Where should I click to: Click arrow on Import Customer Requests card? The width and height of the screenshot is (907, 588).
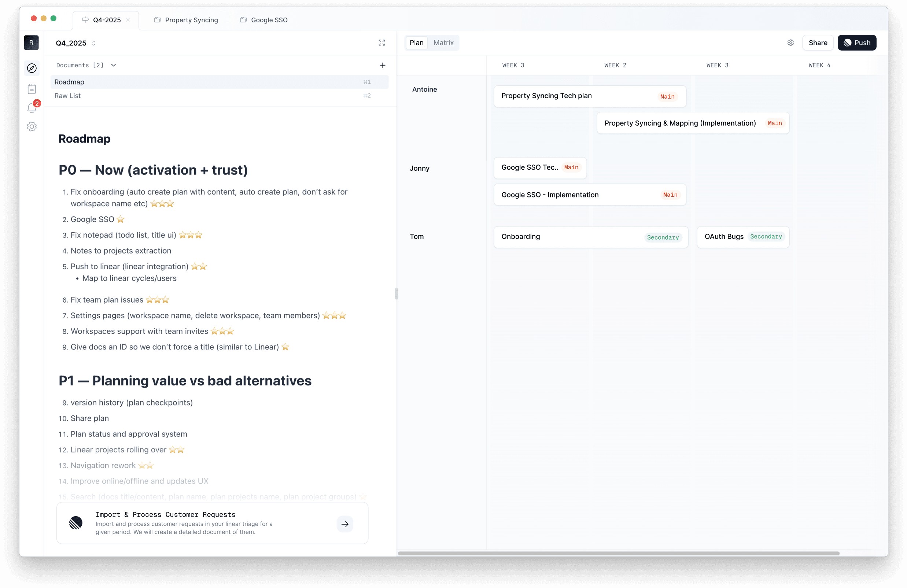tap(344, 524)
